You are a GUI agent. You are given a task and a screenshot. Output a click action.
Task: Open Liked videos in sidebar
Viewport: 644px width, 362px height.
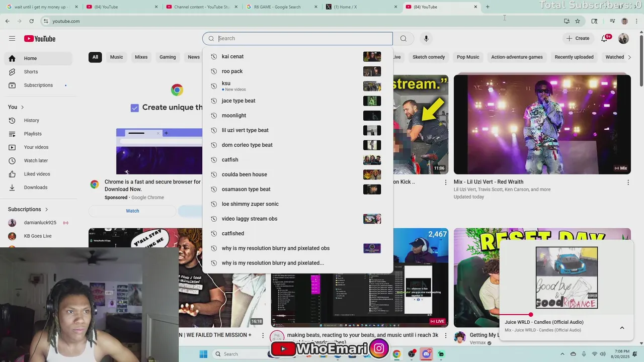tap(38, 174)
